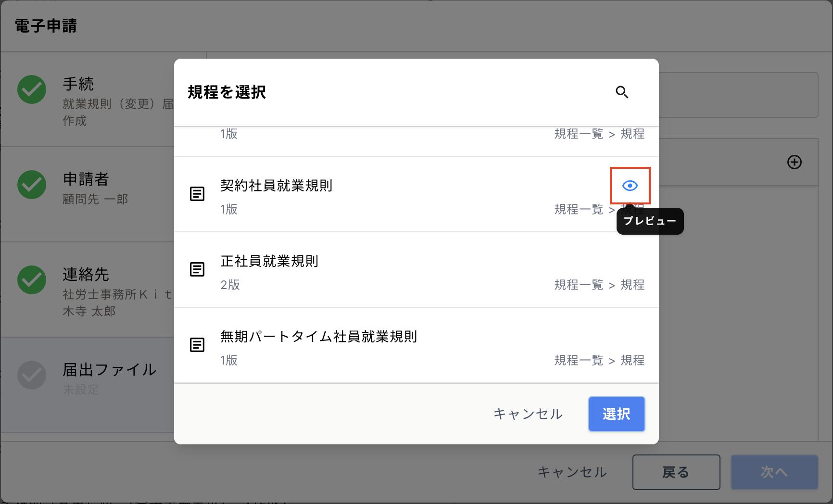Click document icon beside 無期パートタイム社員就業規則
Image resolution: width=833 pixels, height=504 pixels.
[x=197, y=345]
